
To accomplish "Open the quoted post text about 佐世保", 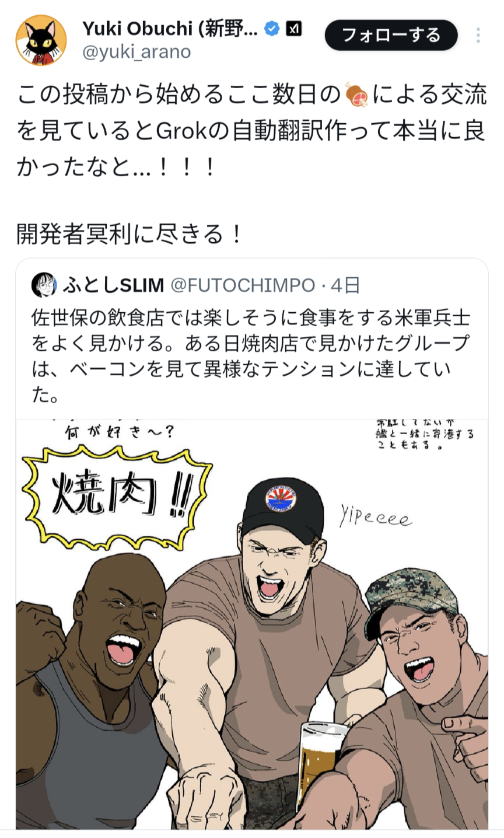I will click(251, 357).
